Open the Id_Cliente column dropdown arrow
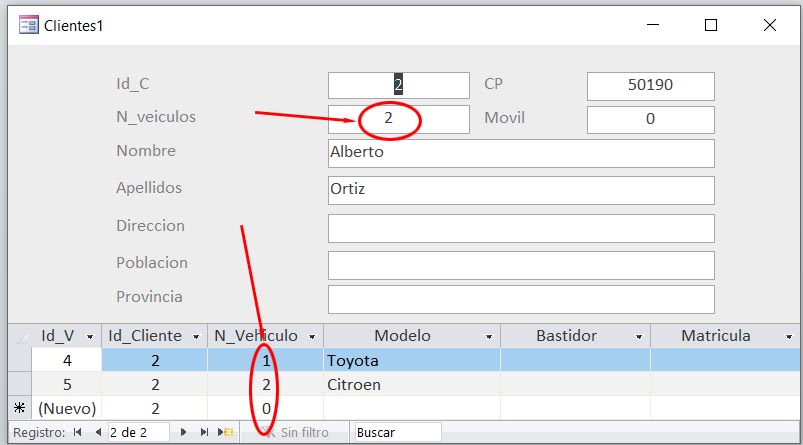803x445 pixels. [x=196, y=336]
